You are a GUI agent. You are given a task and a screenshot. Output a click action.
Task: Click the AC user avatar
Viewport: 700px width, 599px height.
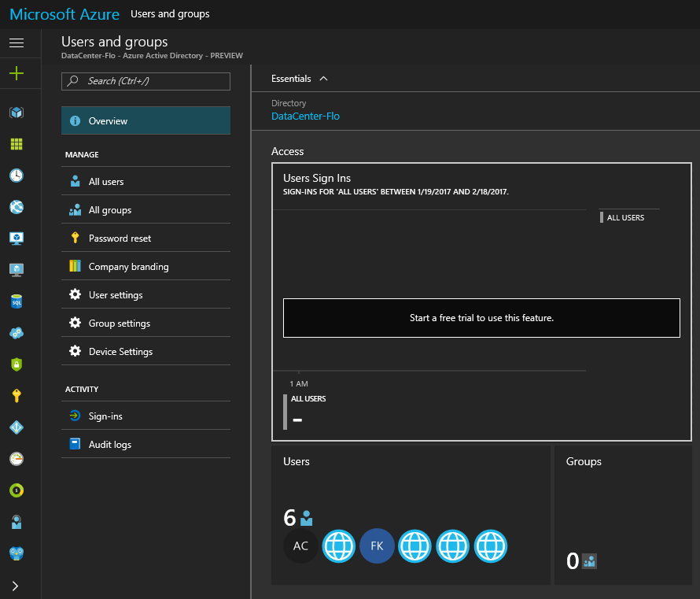[300, 545]
